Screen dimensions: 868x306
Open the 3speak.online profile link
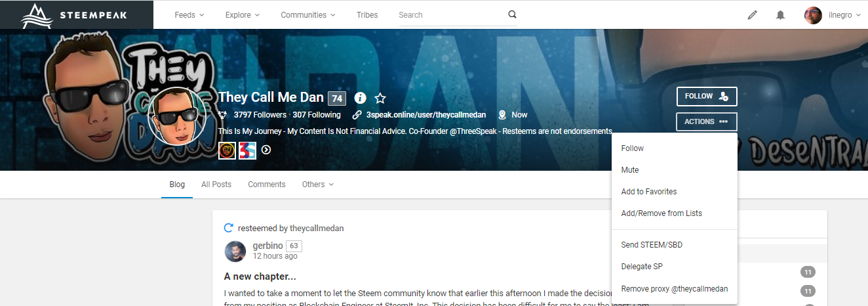(x=425, y=115)
